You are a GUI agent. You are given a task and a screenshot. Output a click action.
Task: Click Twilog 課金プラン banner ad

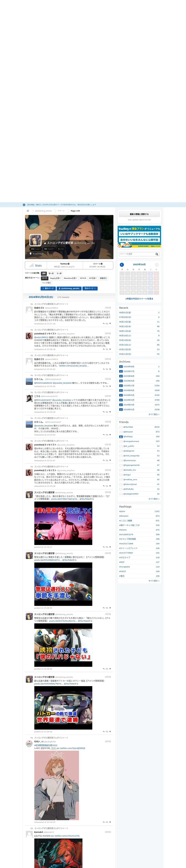coord(139,237)
